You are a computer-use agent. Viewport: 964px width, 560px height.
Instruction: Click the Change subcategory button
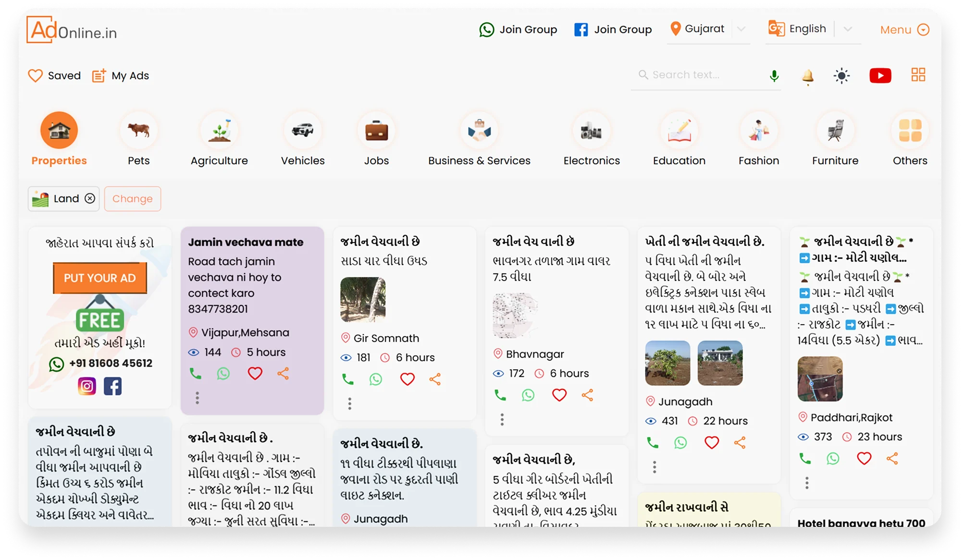133,199
